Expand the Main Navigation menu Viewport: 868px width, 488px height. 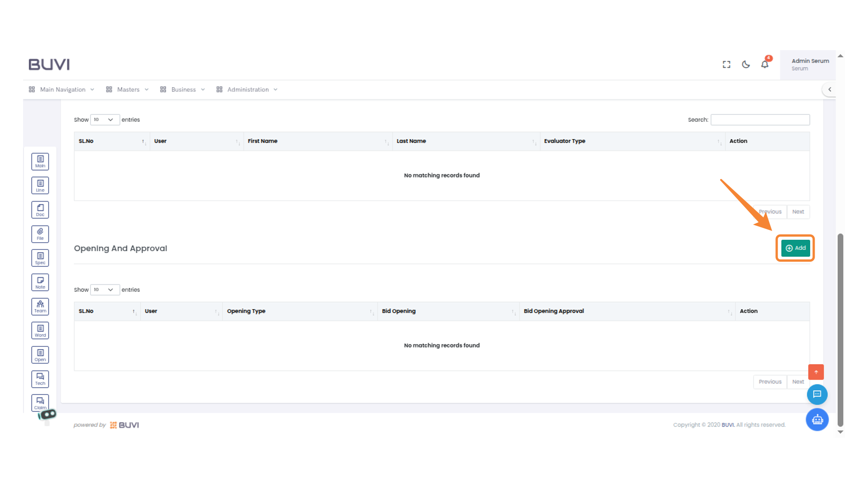click(62, 89)
